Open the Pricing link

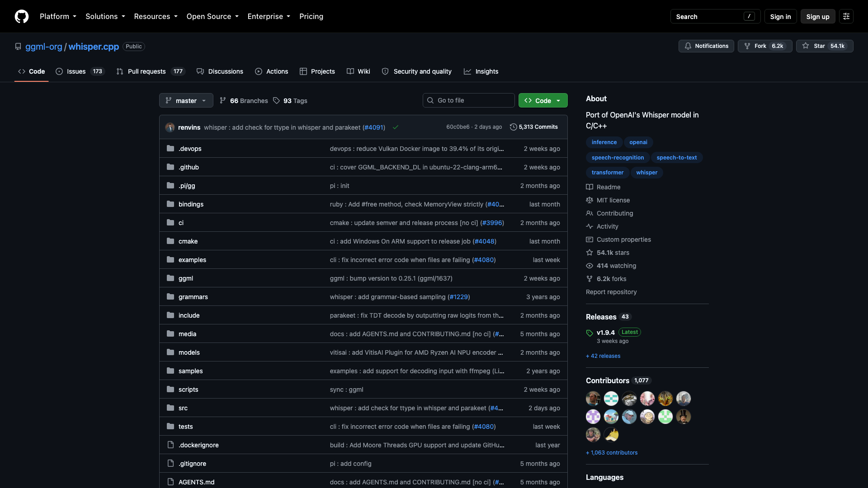tap(311, 16)
